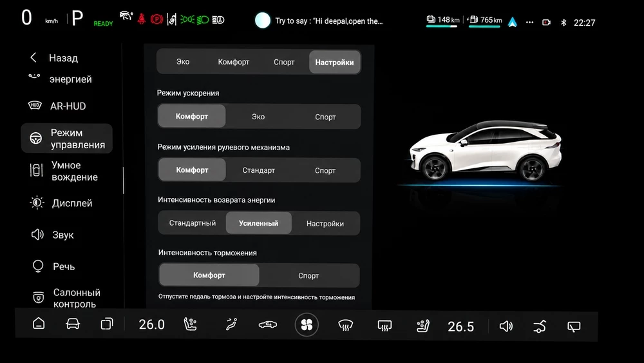Open volume control in bottom bar
The width and height of the screenshot is (644, 363).
click(506, 326)
